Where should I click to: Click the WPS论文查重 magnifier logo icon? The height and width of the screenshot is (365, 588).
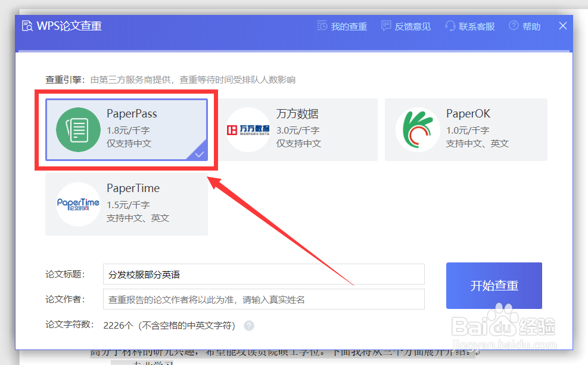coord(26,26)
